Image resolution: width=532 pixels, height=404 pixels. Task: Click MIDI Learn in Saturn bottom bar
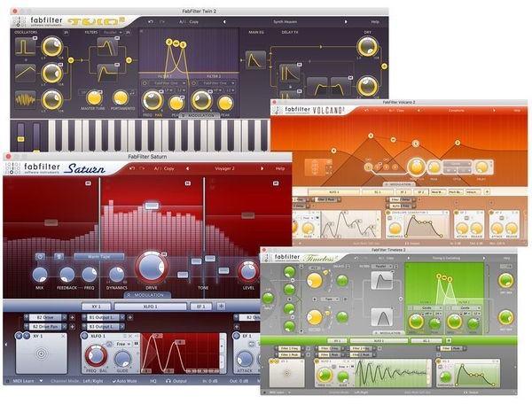[x=23, y=381]
